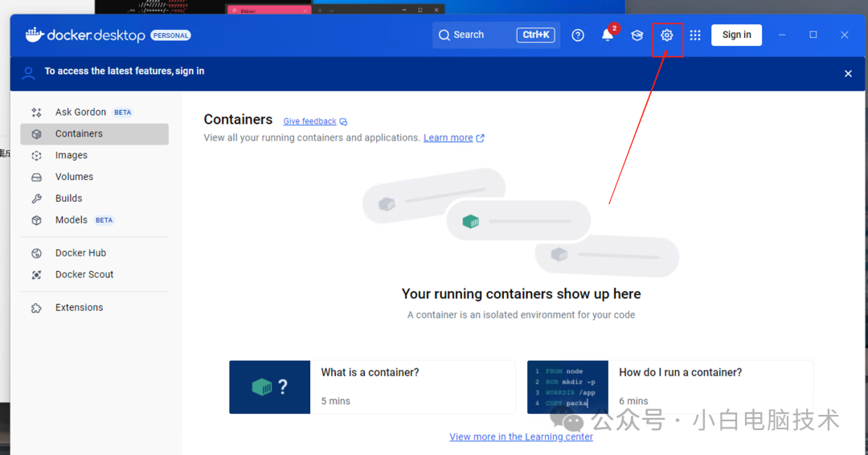This screenshot has height=455, width=868.
Task: Click 'To access the latest features, sign in' text
Action: pyautogui.click(x=125, y=72)
